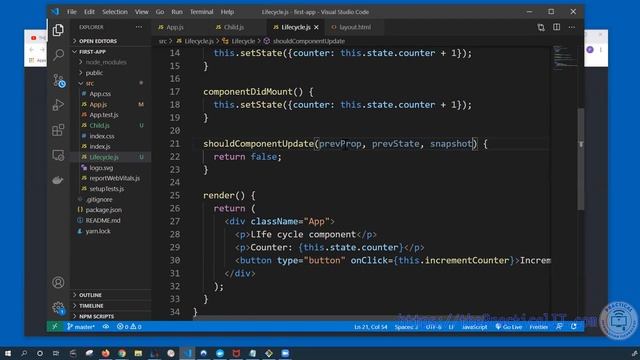Open yarn.lock in the explorer

click(111, 231)
